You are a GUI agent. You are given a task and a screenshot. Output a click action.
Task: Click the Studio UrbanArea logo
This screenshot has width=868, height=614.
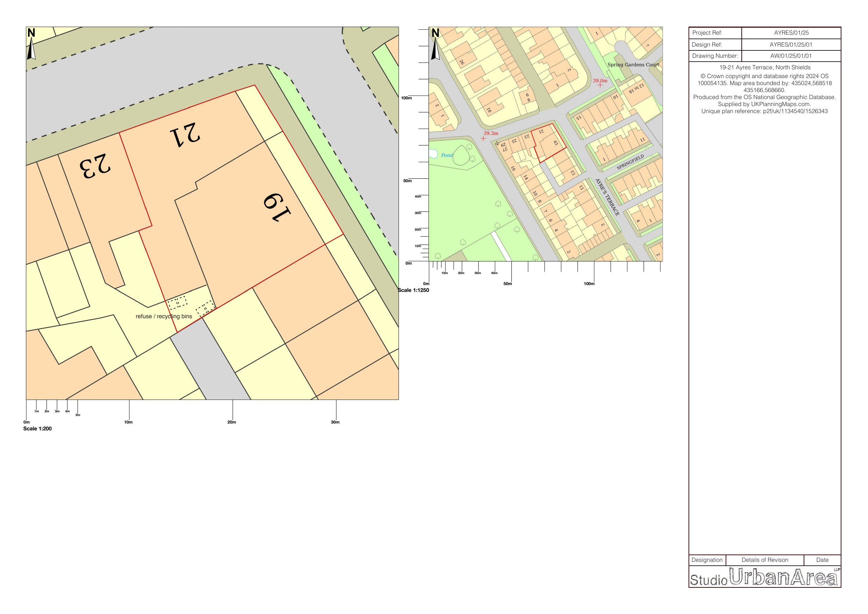(x=764, y=577)
